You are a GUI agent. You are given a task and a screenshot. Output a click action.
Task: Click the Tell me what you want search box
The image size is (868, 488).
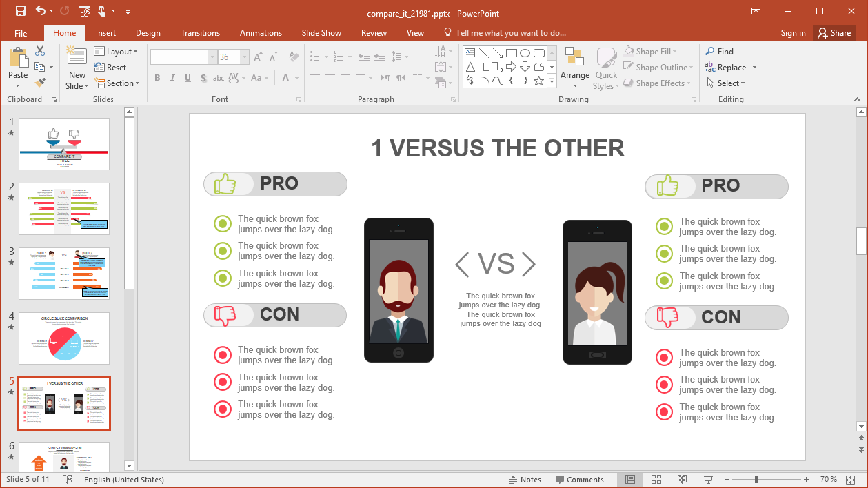click(x=505, y=33)
